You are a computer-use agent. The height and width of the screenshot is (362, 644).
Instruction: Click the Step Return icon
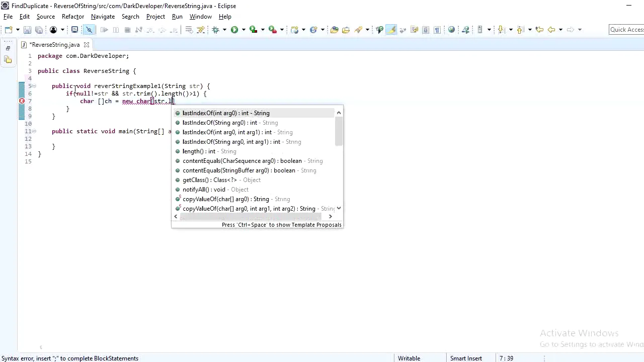point(174,30)
